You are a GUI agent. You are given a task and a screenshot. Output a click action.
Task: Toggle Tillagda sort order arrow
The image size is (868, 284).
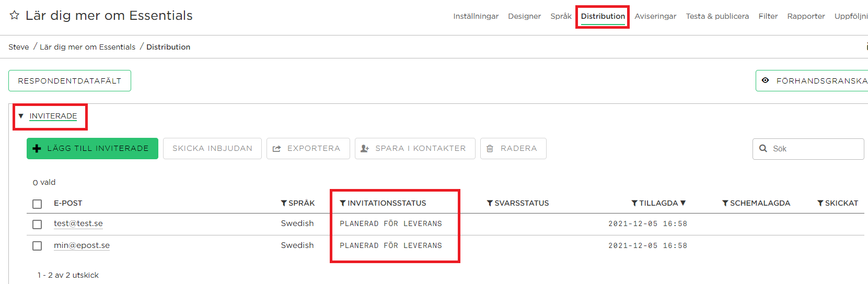coord(683,203)
